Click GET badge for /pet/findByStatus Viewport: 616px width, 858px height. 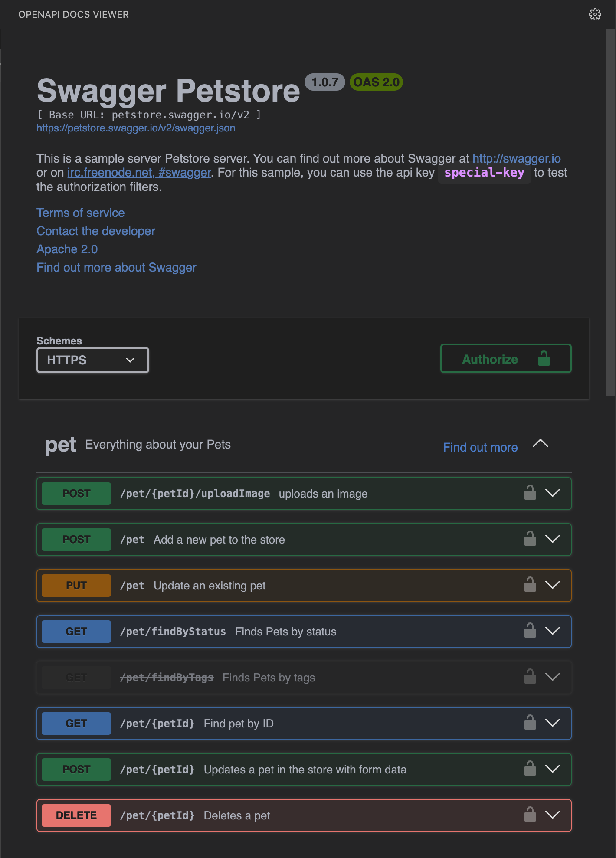click(x=76, y=632)
